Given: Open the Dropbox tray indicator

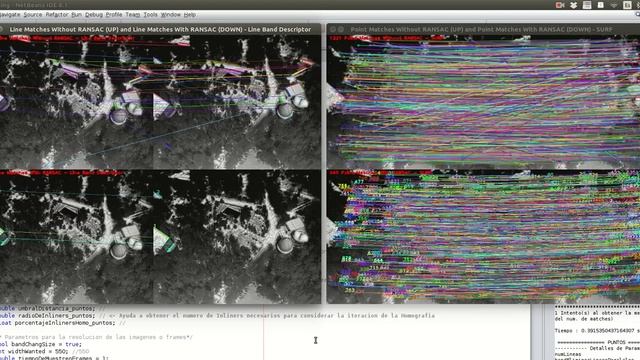Looking at the screenshot, I should click(x=573, y=5).
